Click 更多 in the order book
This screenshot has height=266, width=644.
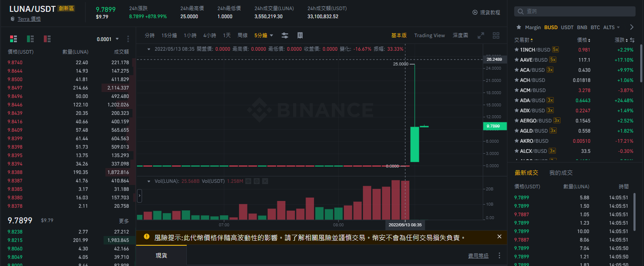click(x=124, y=221)
